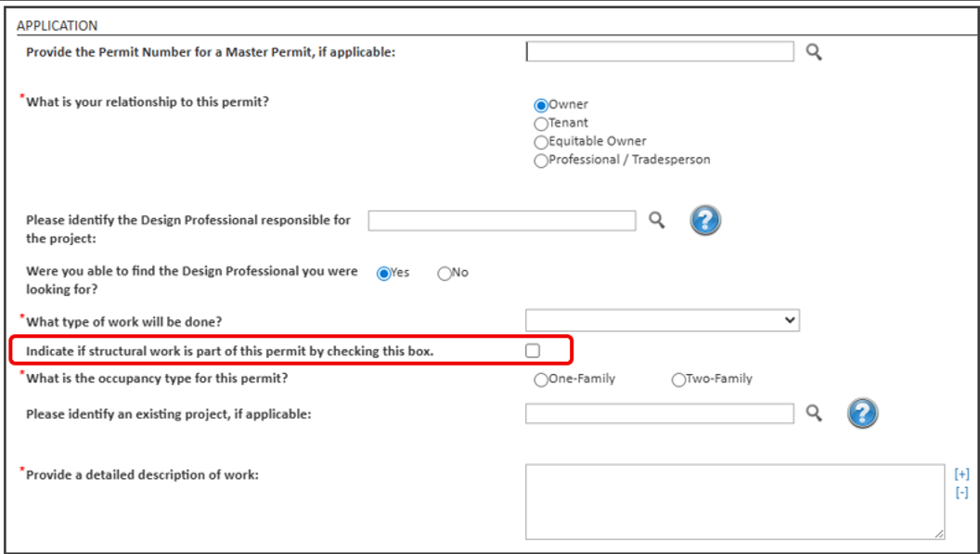
Task: Click the Design Professional search magnifier icon
Action: tap(657, 220)
